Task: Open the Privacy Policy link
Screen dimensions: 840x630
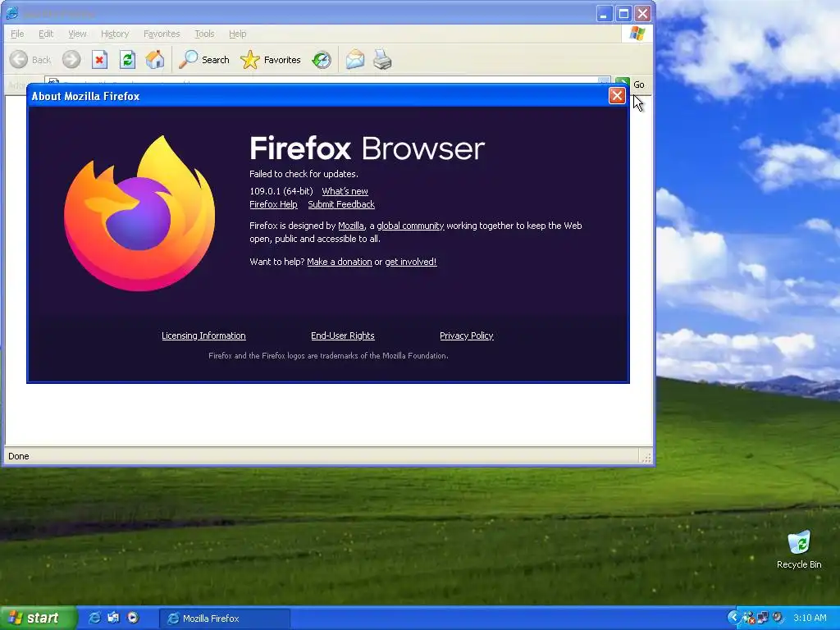Action: 467,336
